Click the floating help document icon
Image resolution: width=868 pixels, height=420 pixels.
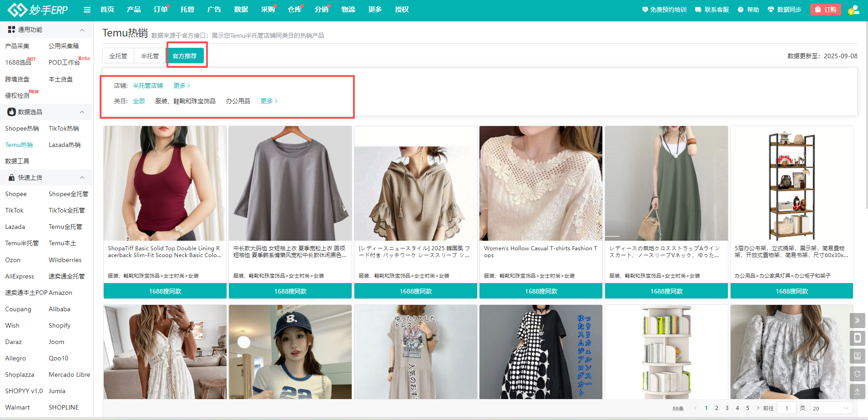(x=857, y=356)
